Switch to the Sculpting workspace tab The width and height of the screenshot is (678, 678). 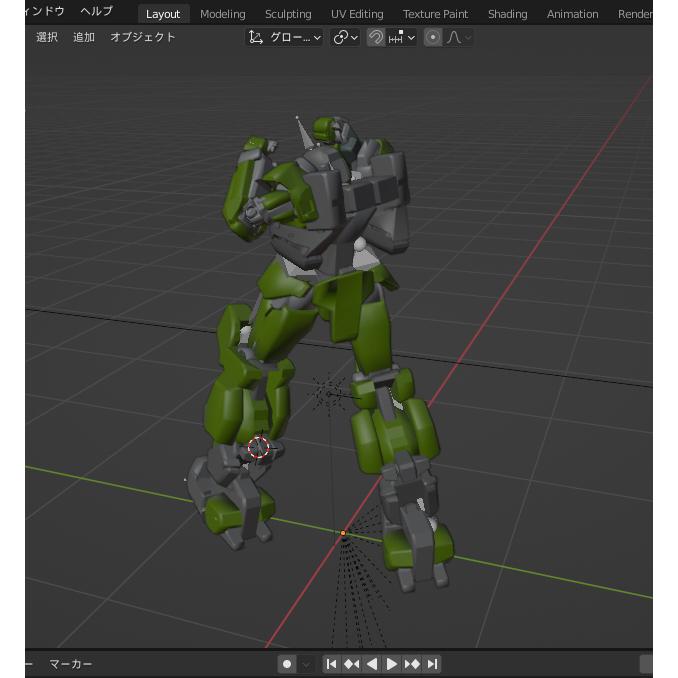[288, 14]
